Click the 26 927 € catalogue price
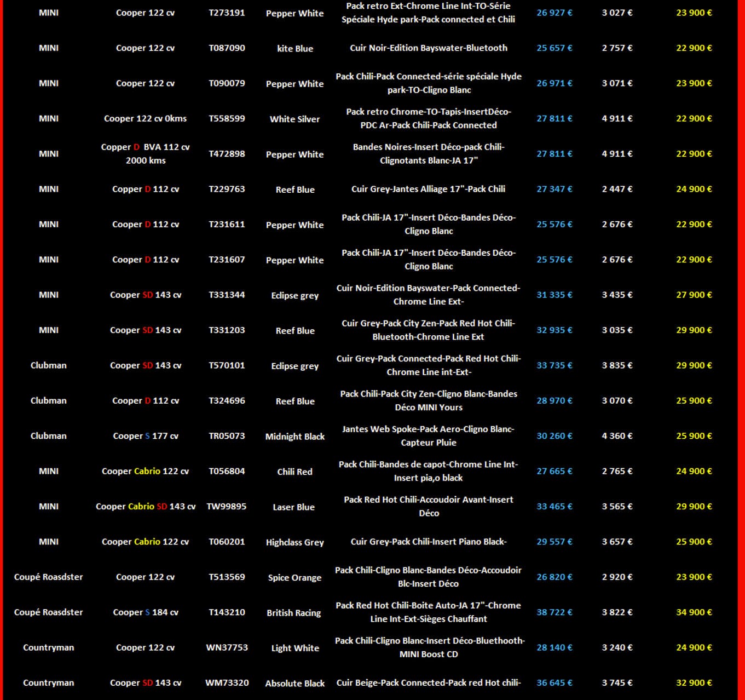This screenshot has height=700, width=745. (x=554, y=13)
